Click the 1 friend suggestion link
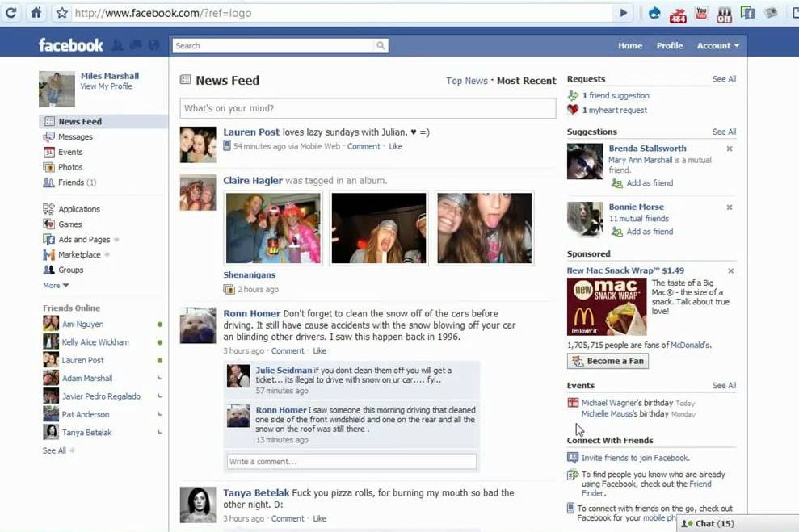799x532 pixels. [616, 96]
